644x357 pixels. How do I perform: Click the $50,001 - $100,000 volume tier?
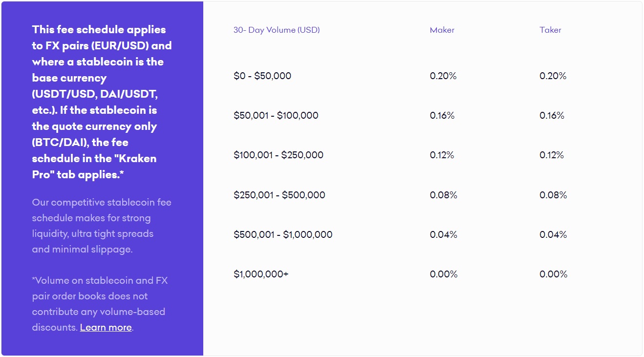click(276, 116)
